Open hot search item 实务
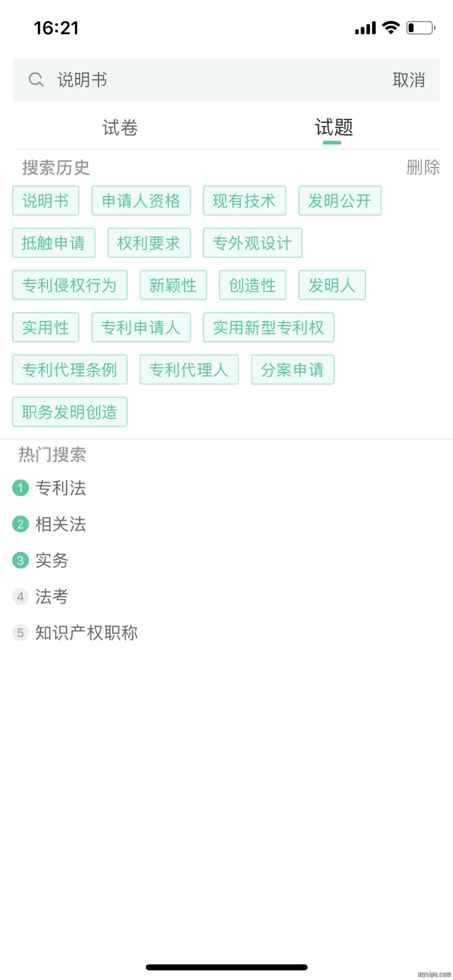The height and width of the screenshot is (980, 453). (52, 561)
